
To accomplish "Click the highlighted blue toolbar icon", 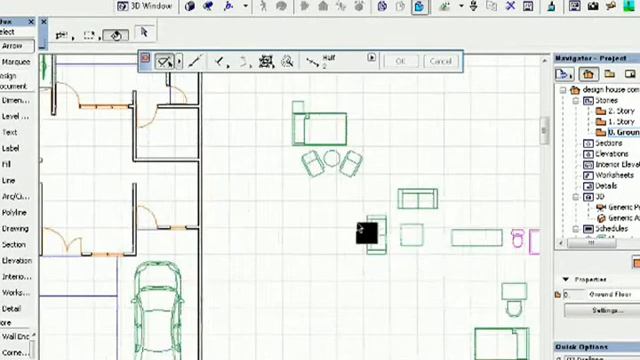I will pyautogui.click(x=420, y=7).
